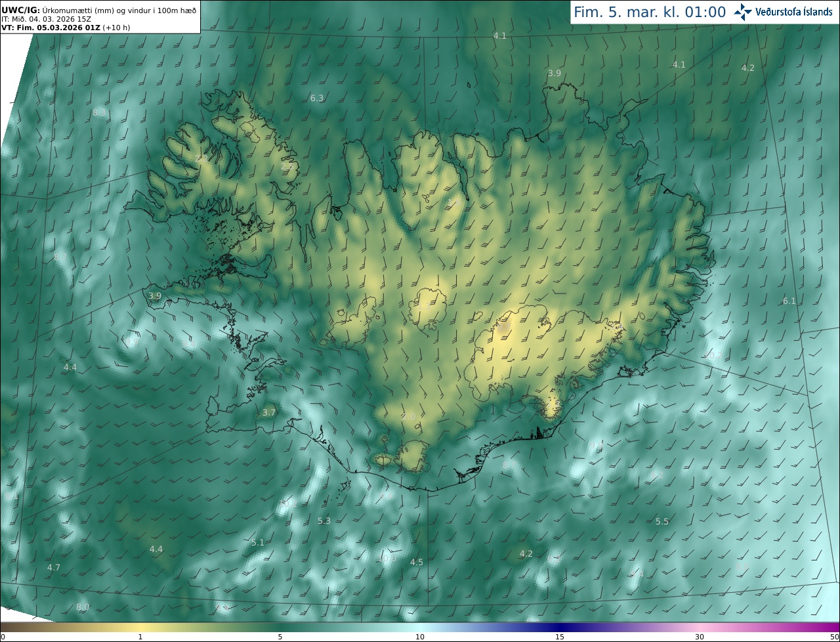This screenshot has width=840, height=642.
Task: Click the 5.1 value label on the map
Action: coord(257,542)
